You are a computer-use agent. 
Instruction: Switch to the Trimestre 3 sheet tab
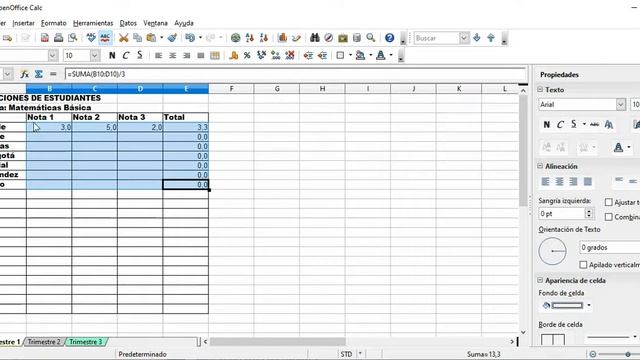pos(85,342)
